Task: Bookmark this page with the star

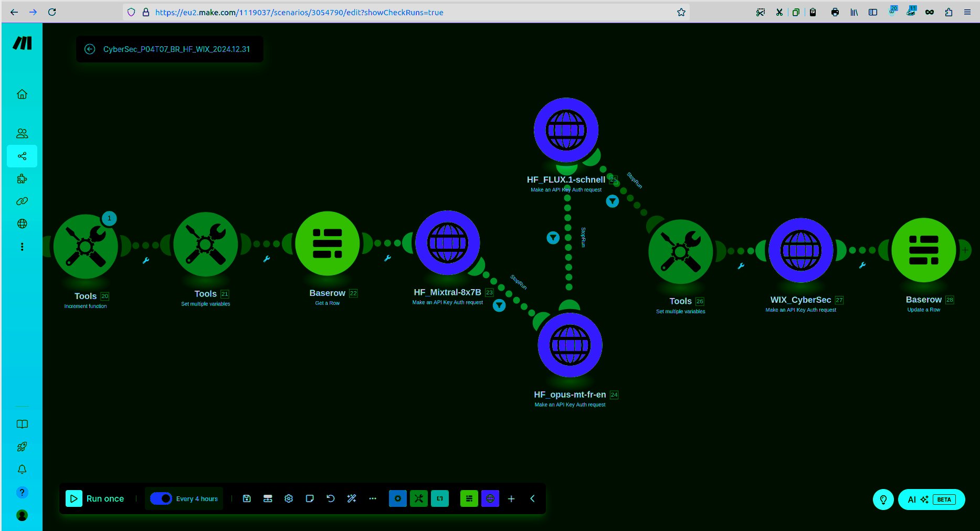Action: coord(681,12)
